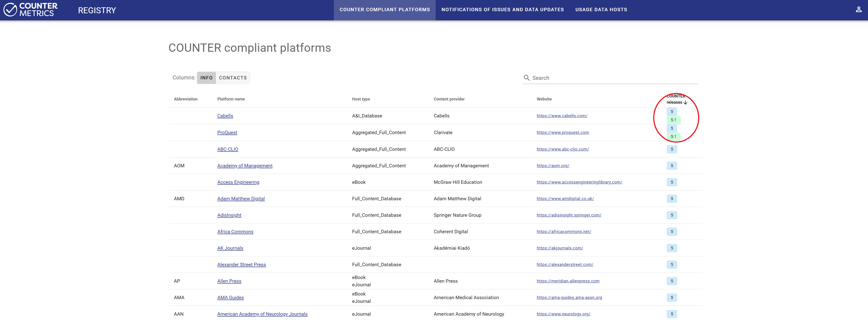
Task: Click the COUNTER Metrics logo icon
Action: [10, 10]
